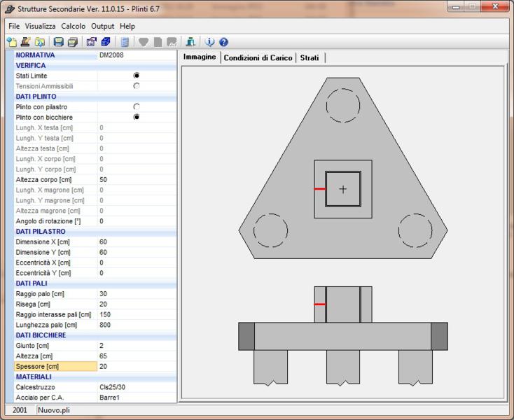This screenshot has width=514, height=420.
Task: Click the stamp-shaped second toolbar icon
Action: pos(26,42)
